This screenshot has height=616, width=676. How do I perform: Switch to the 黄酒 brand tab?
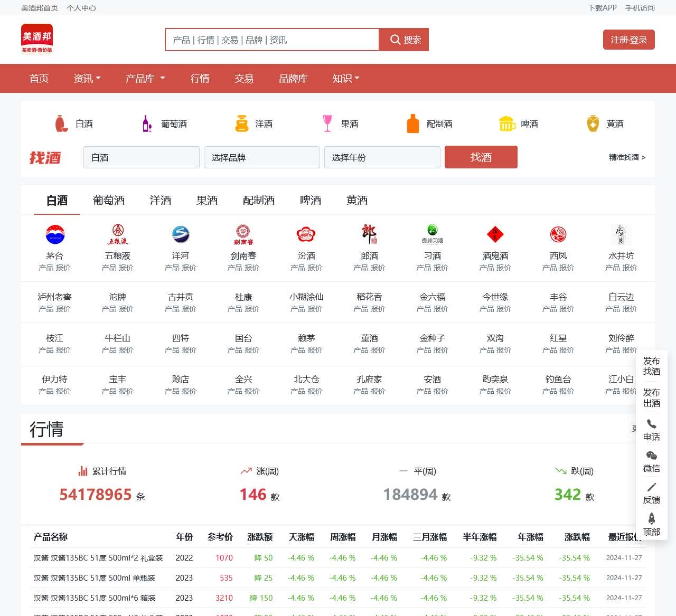point(357,200)
